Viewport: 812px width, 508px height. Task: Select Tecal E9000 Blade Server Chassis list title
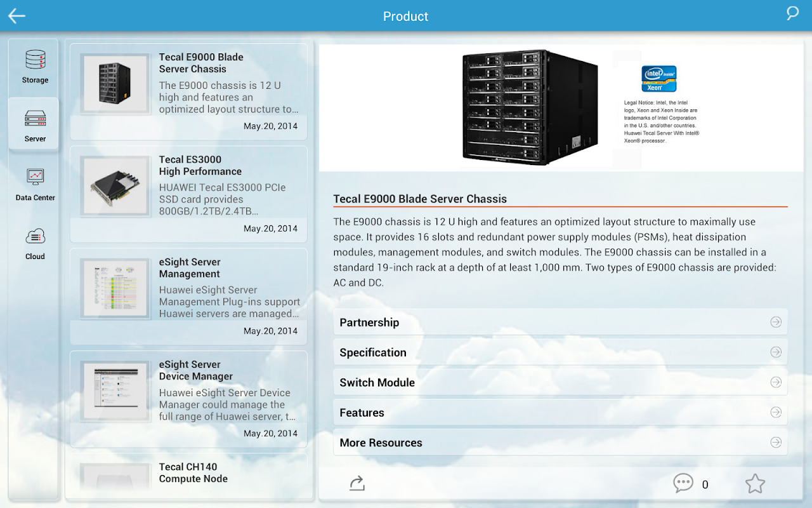[x=201, y=63]
